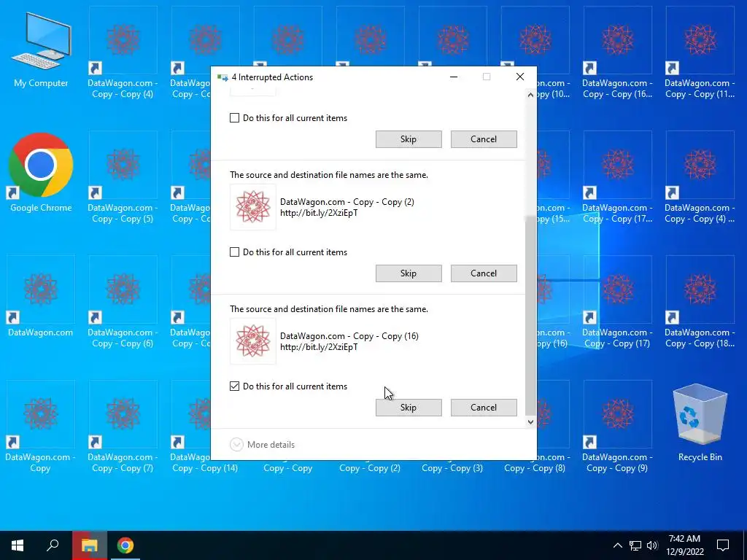The height and width of the screenshot is (560, 747).
Task: Select the Copy - Copy (4) shortcut beside My Computer
Action: pyautogui.click(x=123, y=52)
